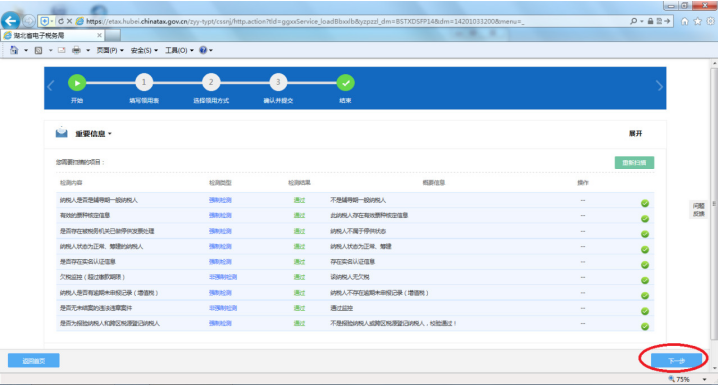Click the Read mail envelope icon
Image resolution: width=718 pixels, height=385 pixels.
(62, 50)
